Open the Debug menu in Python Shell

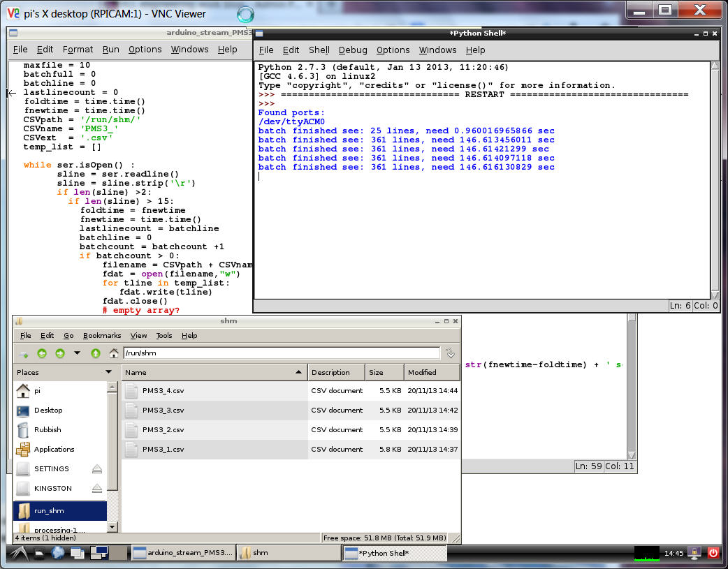(x=353, y=50)
